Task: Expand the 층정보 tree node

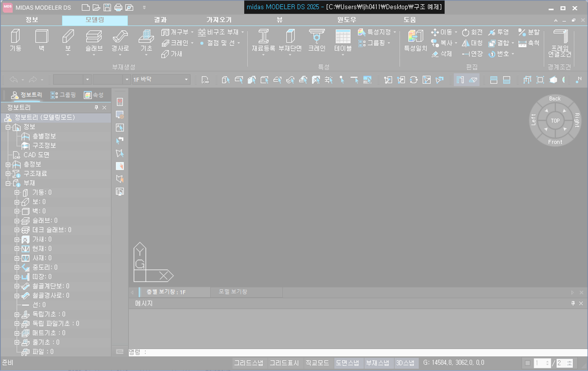Action: 8,164
